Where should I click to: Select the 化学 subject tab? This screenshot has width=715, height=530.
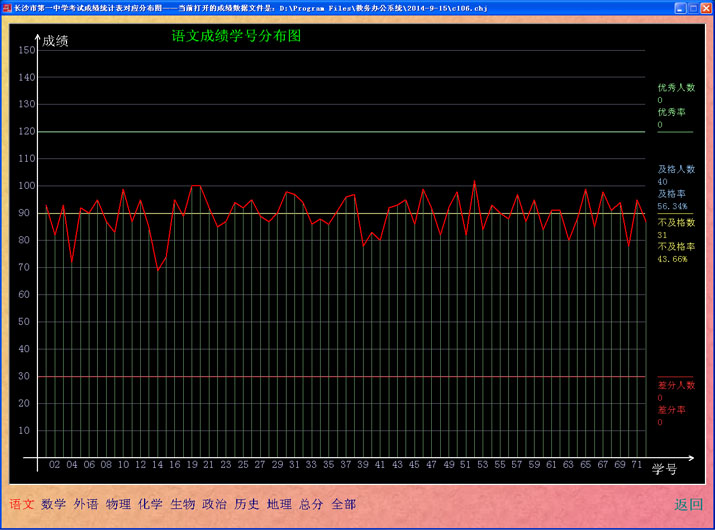(150, 504)
